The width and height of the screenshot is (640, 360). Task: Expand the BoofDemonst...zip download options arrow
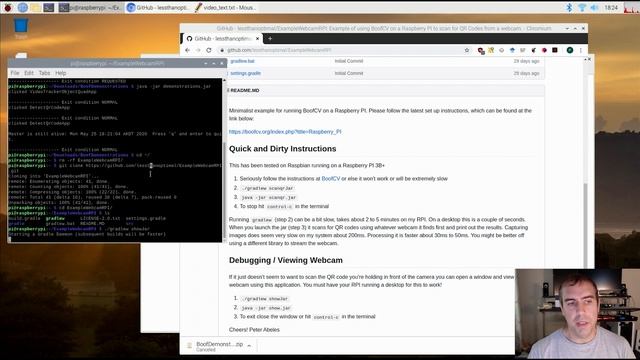pos(249,346)
